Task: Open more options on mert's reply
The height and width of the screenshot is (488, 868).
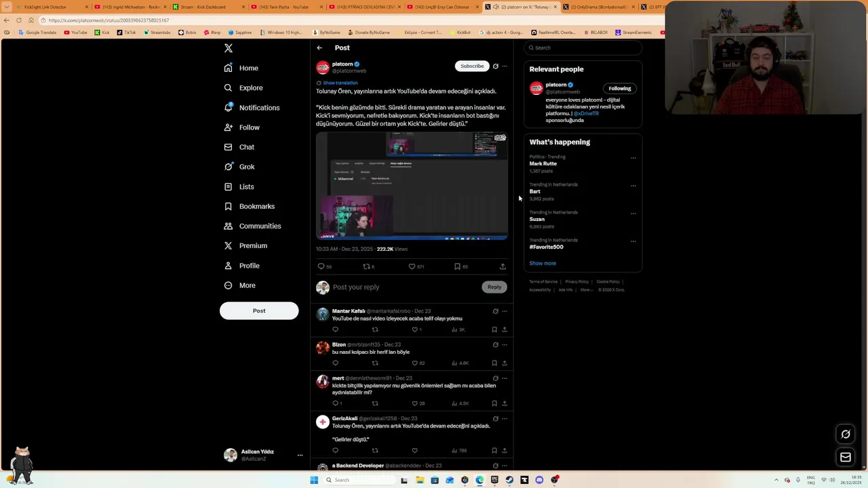Action: [x=505, y=378]
